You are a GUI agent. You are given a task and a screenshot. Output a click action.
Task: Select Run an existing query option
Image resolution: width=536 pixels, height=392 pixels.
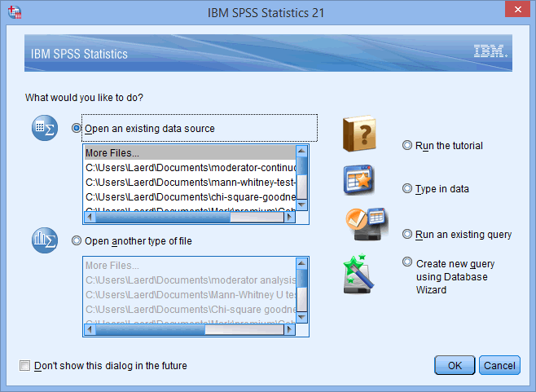(x=407, y=235)
